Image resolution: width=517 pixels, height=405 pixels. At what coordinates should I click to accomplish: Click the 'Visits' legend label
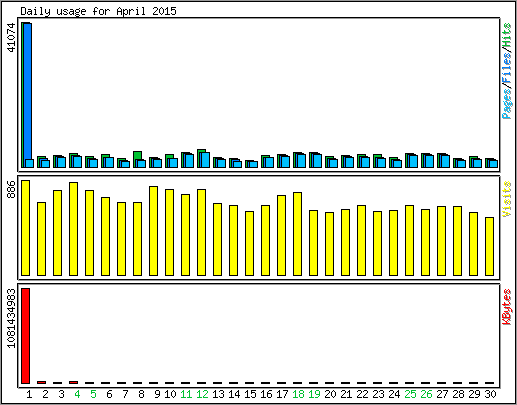click(507, 199)
